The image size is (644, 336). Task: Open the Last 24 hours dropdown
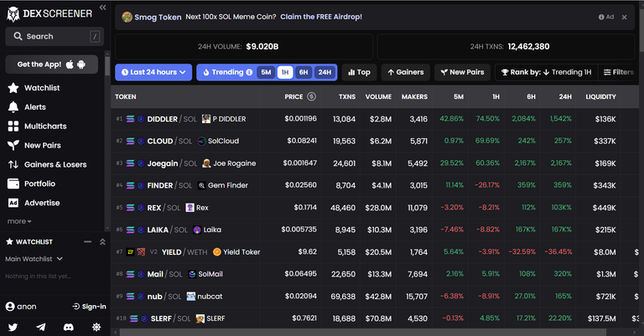pos(153,72)
